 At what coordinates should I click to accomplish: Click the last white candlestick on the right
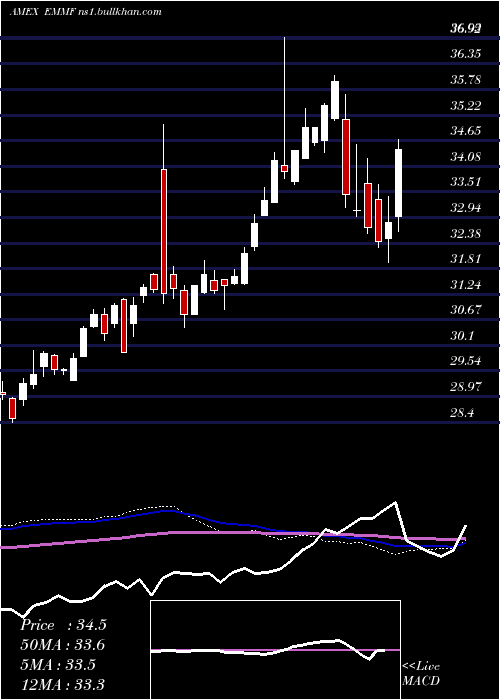click(x=399, y=183)
